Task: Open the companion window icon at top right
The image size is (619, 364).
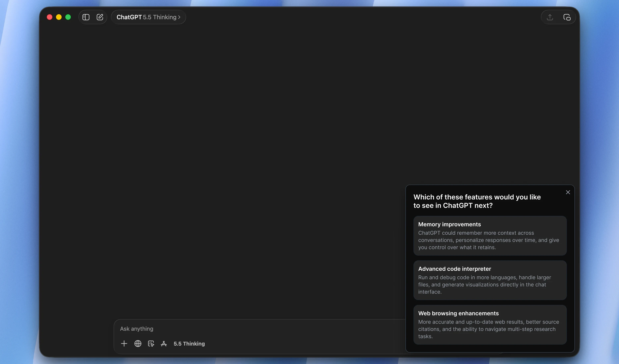Action: 567,17
